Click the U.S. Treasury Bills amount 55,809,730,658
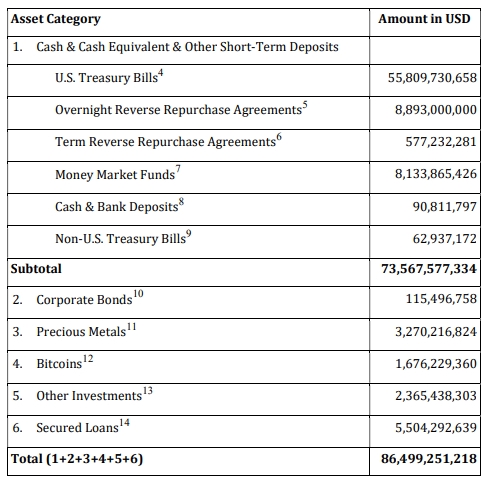 [x=432, y=78]
